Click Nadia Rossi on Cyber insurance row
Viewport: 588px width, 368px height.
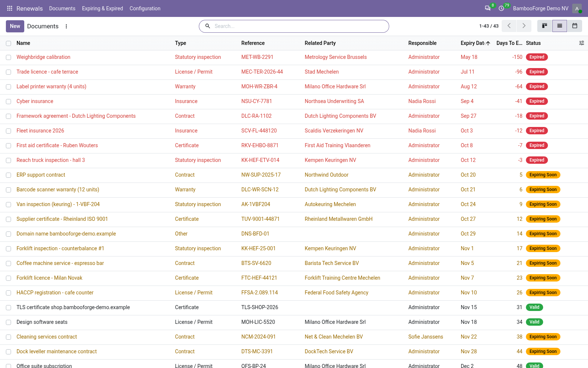422,101
